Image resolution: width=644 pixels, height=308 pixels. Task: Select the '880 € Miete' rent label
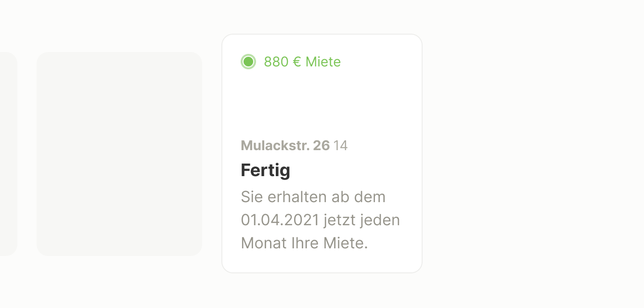pyautogui.click(x=302, y=62)
